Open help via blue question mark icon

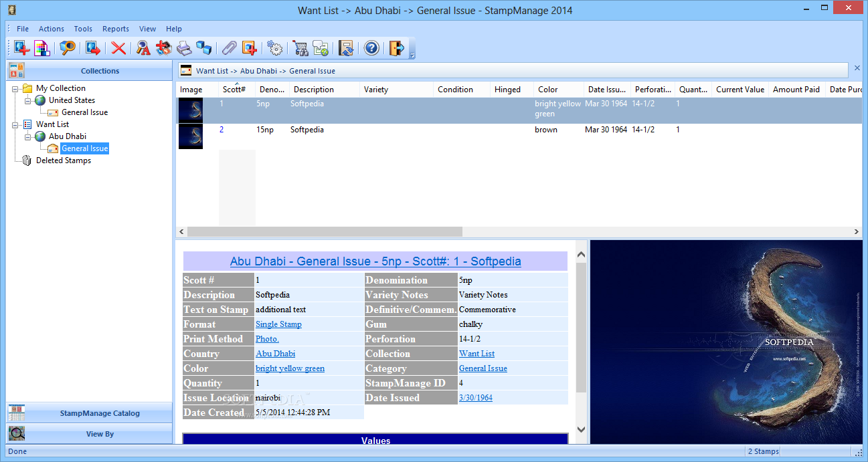[371, 48]
